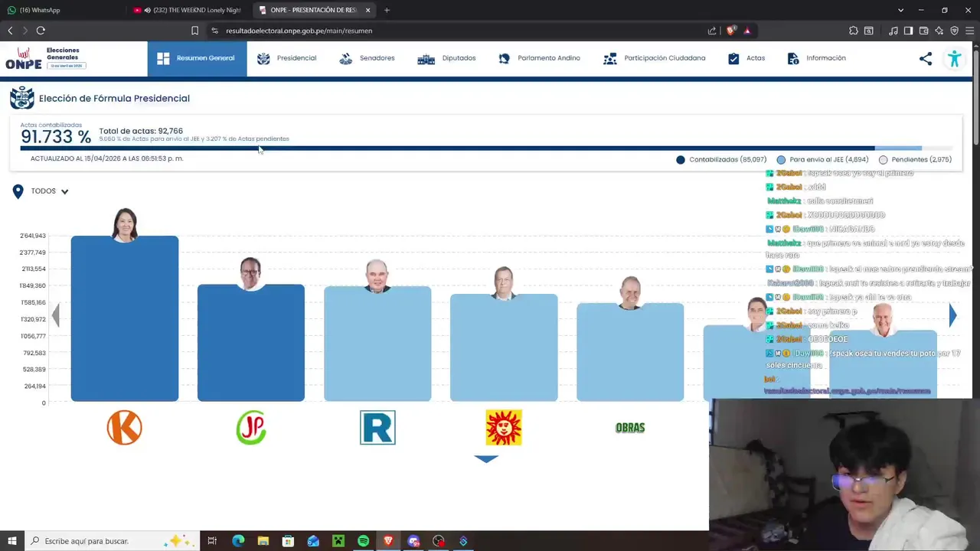
Task: Expand details with the down chevron below chart
Action: click(x=486, y=458)
